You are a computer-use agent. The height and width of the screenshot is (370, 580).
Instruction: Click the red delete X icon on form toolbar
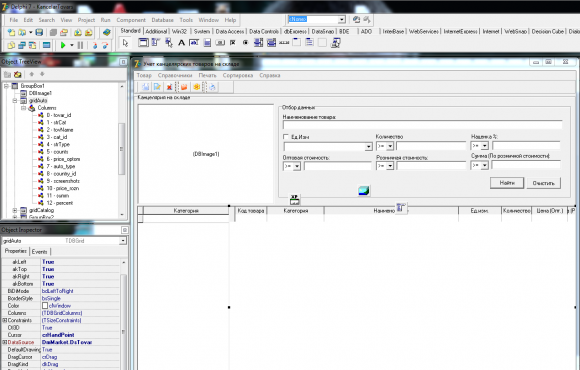pos(169,87)
